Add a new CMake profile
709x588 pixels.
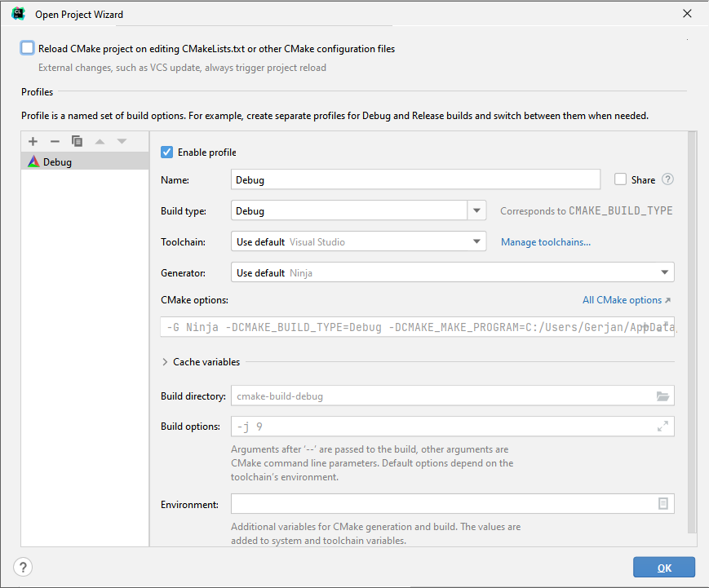pos(33,141)
